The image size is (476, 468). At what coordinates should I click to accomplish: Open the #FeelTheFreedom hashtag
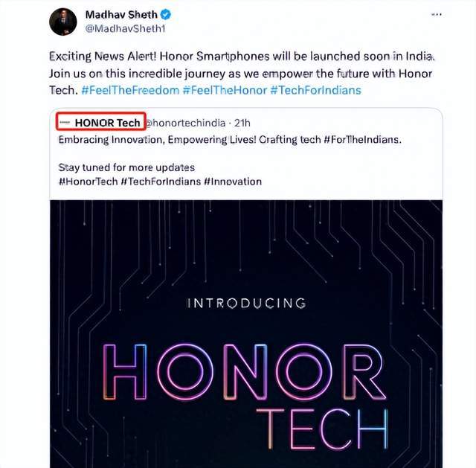[x=130, y=90]
